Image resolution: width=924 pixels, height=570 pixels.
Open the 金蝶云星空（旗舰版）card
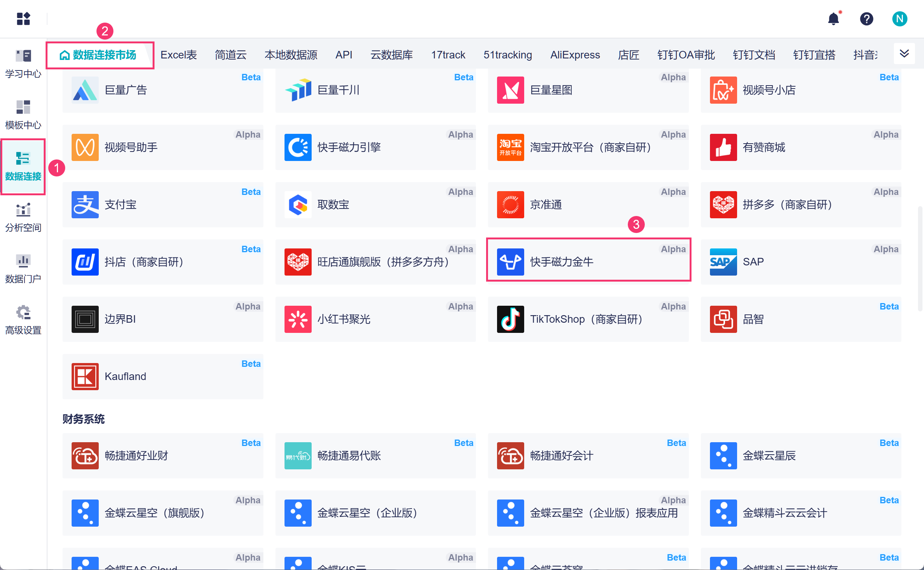pos(163,513)
